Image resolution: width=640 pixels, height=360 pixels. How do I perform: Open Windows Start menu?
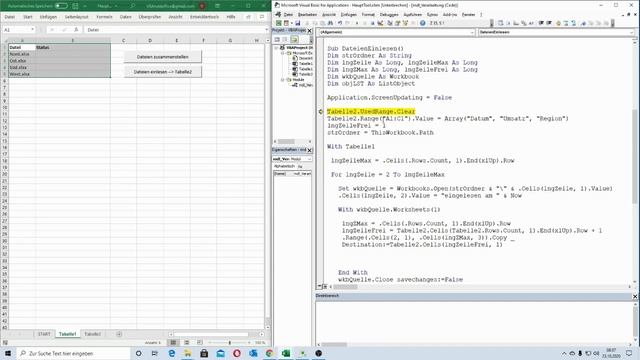pyautogui.click(x=8, y=353)
